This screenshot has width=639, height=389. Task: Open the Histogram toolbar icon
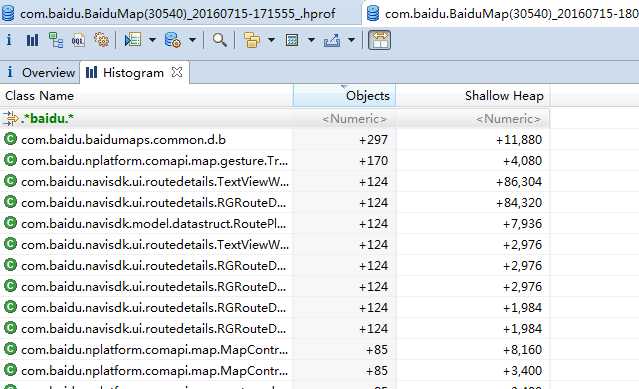32,40
